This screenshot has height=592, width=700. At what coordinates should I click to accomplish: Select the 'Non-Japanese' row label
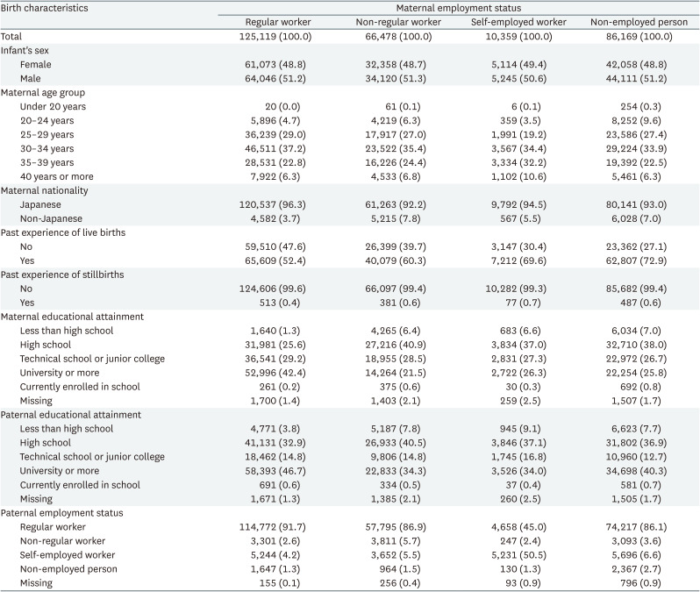[48, 218]
